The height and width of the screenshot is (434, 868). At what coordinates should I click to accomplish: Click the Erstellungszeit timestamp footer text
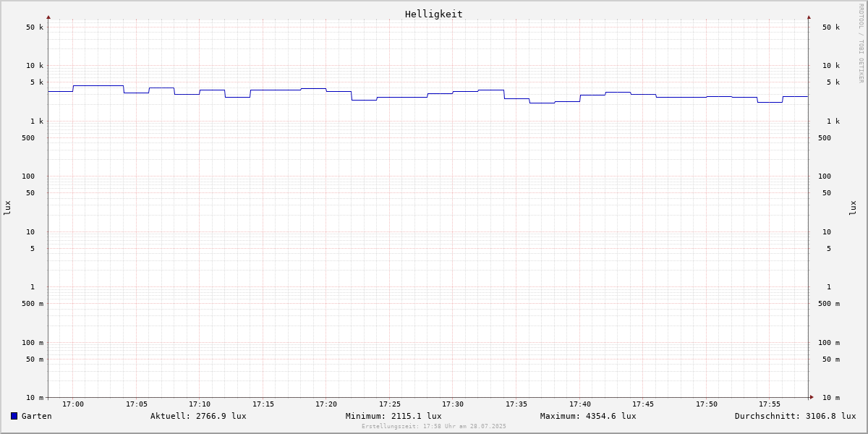click(x=434, y=427)
